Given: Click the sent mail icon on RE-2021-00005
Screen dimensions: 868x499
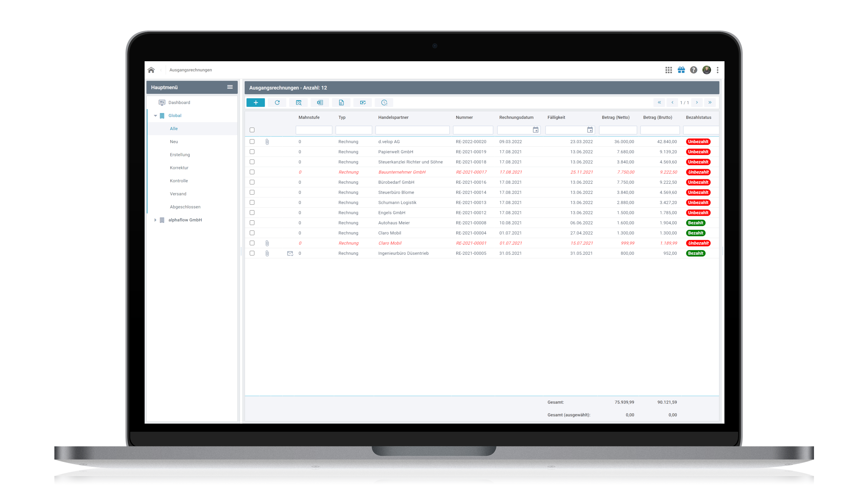Looking at the screenshot, I should click(x=290, y=253).
